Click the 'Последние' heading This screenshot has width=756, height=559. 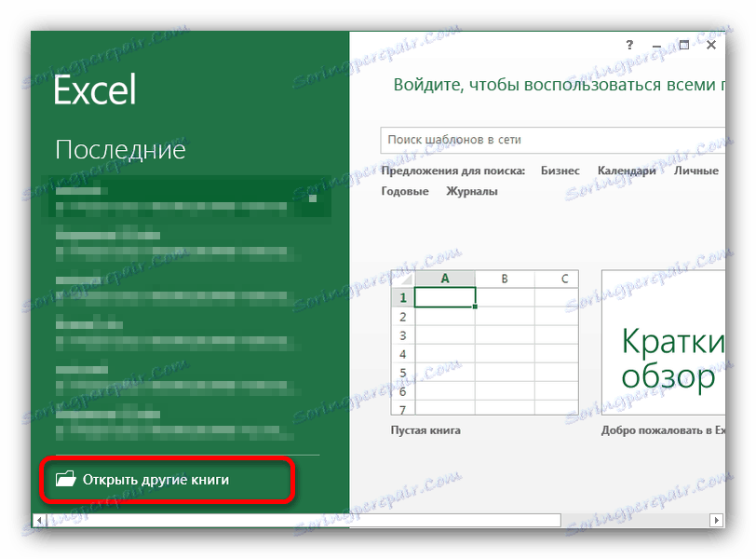click(x=120, y=150)
